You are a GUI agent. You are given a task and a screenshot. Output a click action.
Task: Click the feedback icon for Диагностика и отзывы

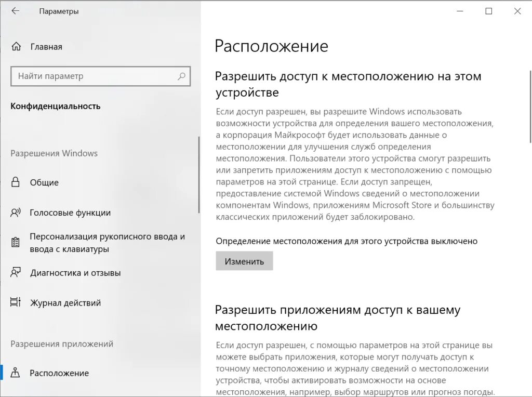click(x=16, y=272)
